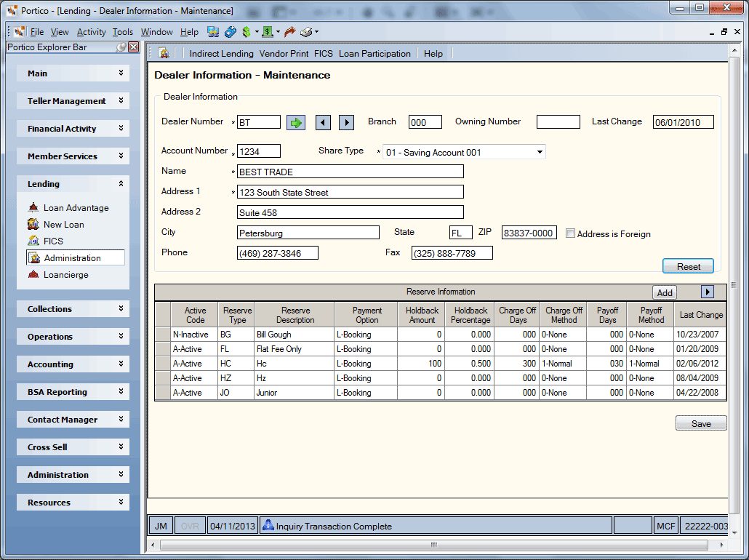Click the Reset button
This screenshot has height=560, width=749.
pos(688,266)
